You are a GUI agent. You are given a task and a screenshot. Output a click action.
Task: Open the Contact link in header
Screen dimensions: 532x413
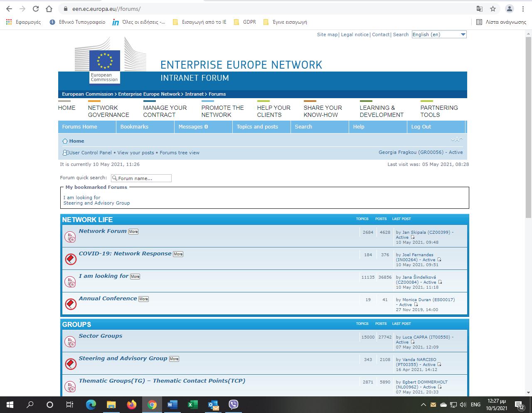381,35
